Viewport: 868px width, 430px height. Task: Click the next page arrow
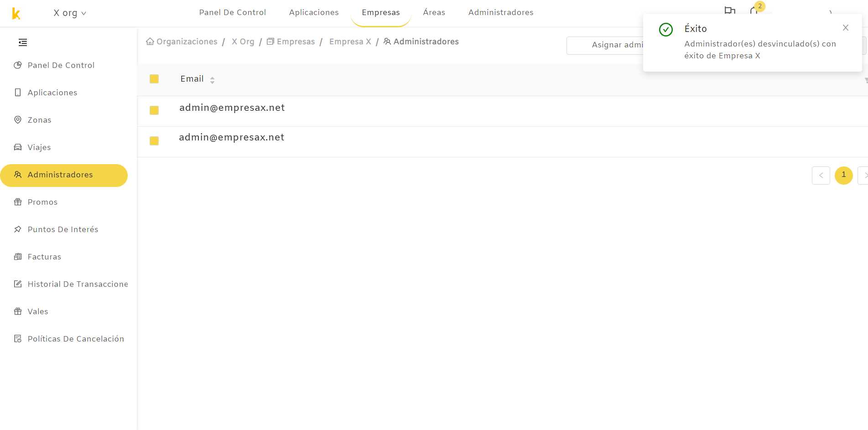click(x=863, y=176)
